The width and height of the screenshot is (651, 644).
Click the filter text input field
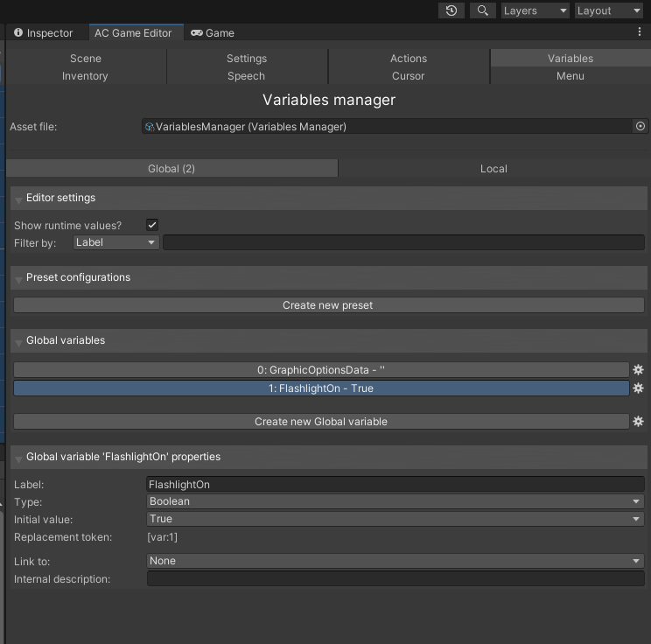tap(403, 242)
